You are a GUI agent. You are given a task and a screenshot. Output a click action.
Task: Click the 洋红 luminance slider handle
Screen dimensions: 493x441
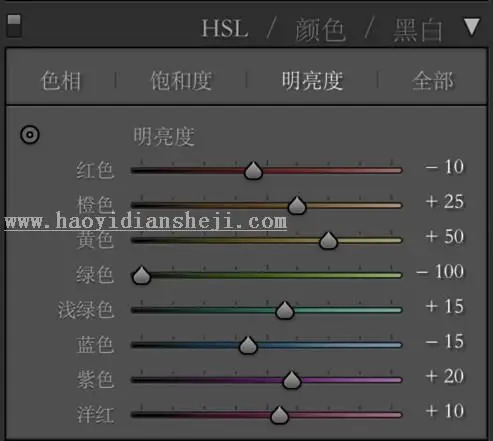279,415
